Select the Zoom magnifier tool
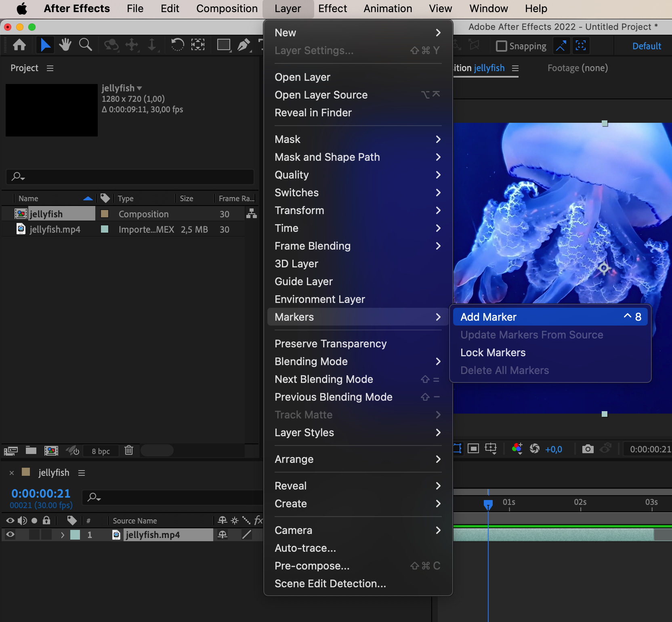Screen dimensions: 672x622 coord(85,45)
